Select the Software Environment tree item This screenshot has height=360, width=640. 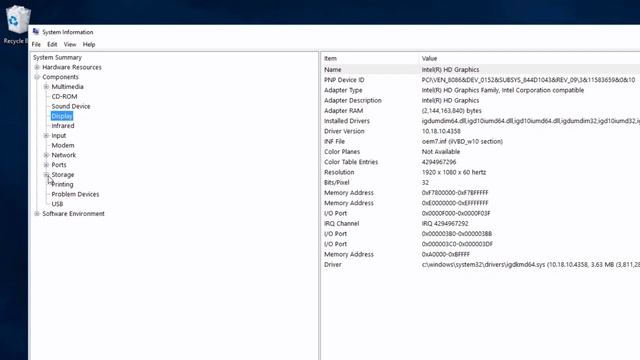(73, 213)
